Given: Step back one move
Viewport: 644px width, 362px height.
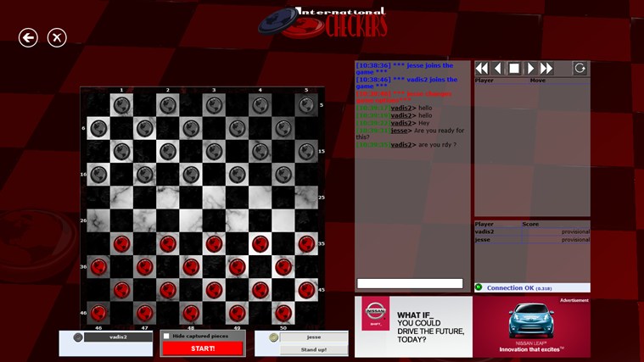Looking at the screenshot, I should 498,69.
